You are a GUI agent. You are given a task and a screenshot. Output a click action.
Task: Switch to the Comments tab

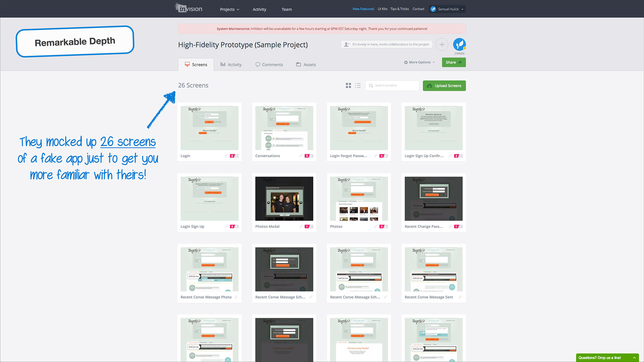pos(269,65)
